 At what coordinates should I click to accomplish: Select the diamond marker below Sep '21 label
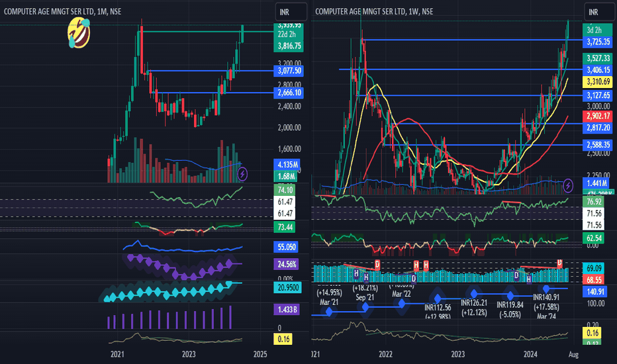[x=365, y=307]
